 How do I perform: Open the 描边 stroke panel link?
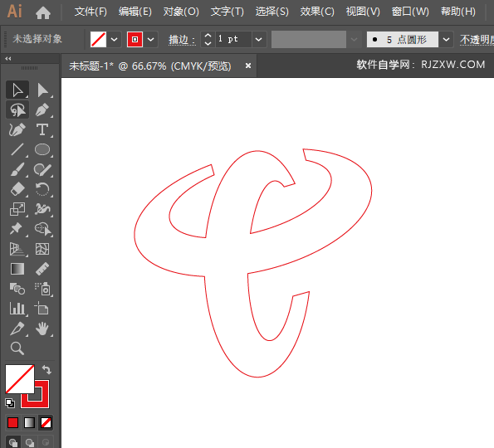click(182, 40)
